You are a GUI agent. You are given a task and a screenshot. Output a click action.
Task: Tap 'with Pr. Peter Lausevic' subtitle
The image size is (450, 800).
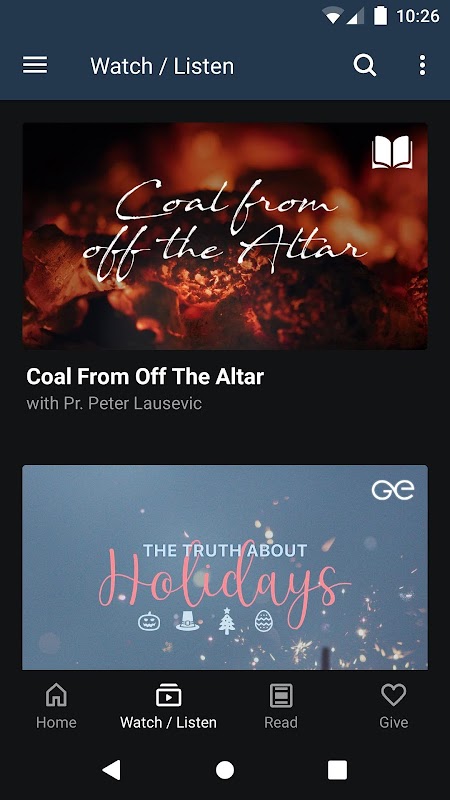114,403
